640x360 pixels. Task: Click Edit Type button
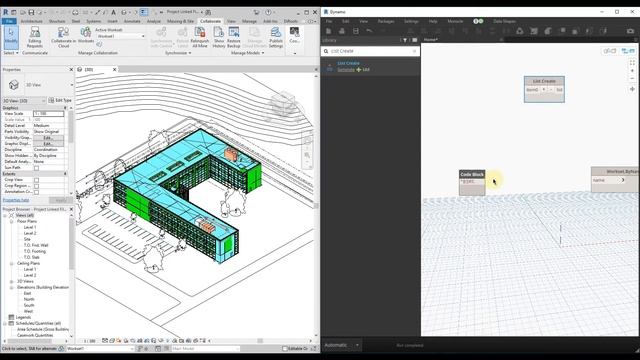pos(60,100)
